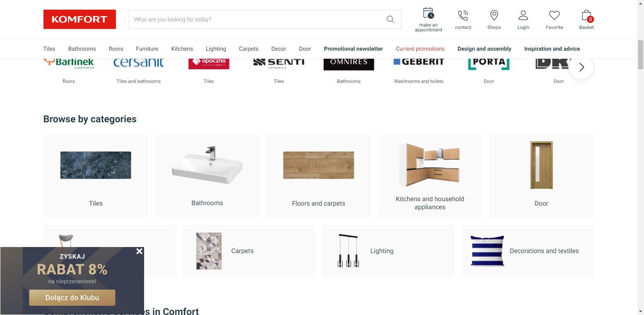Select the Bathrooms category tile

[x=207, y=176]
